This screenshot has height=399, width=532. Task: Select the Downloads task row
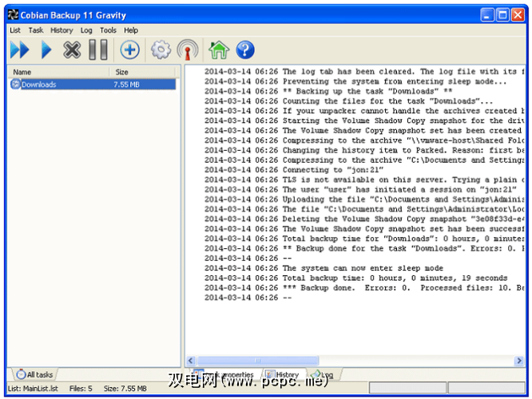(x=93, y=84)
